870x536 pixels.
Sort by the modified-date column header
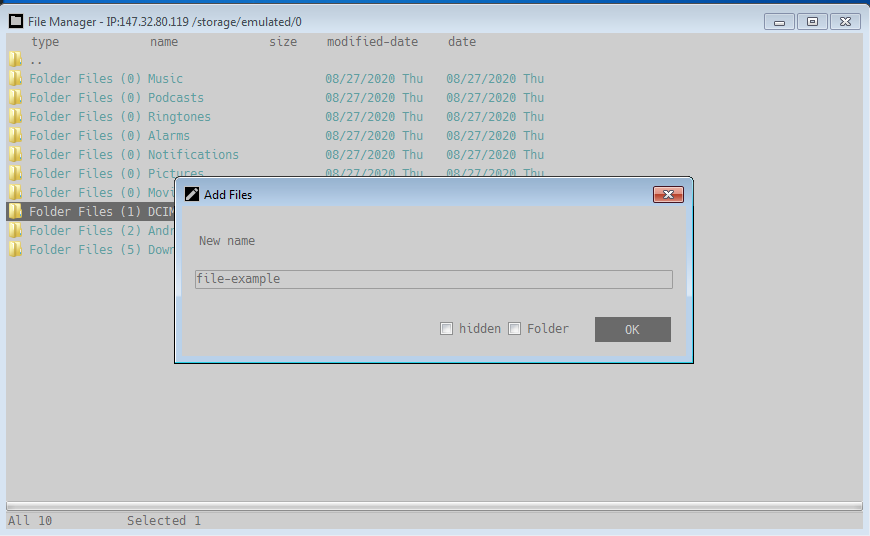(372, 42)
